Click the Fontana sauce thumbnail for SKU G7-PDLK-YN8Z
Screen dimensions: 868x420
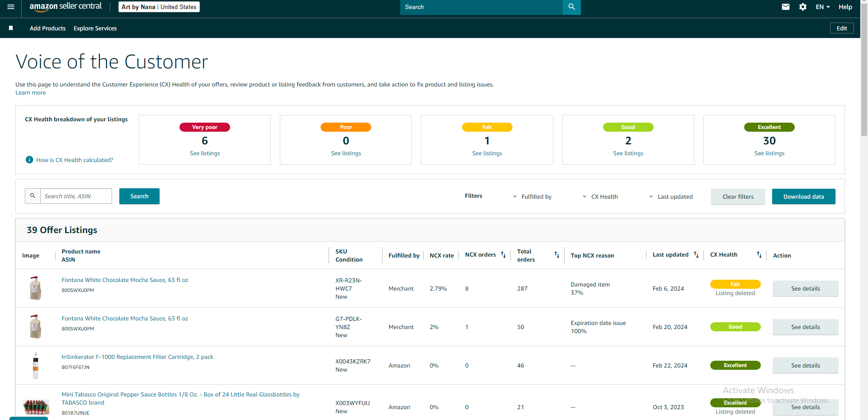35,327
